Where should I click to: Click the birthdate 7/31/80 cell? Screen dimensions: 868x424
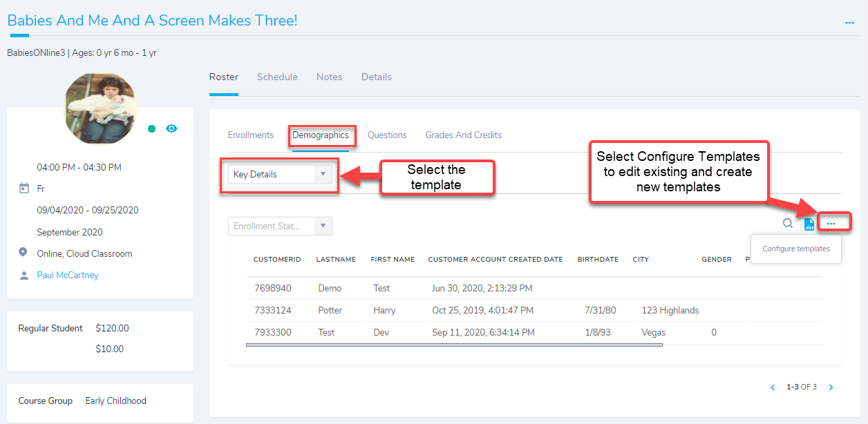(601, 310)
